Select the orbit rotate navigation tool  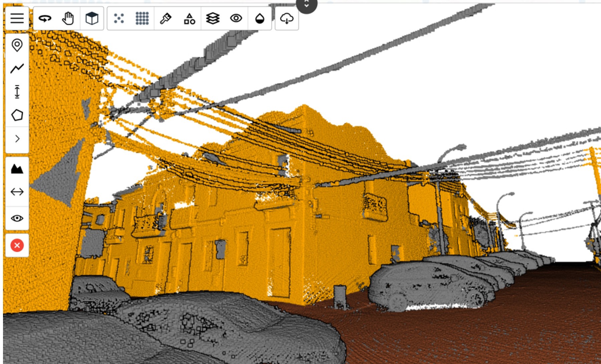pos(45,18)
